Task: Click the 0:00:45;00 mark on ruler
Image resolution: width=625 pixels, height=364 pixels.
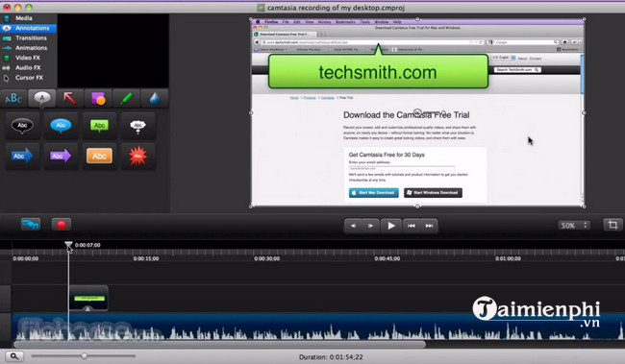Action: [387, 258]
